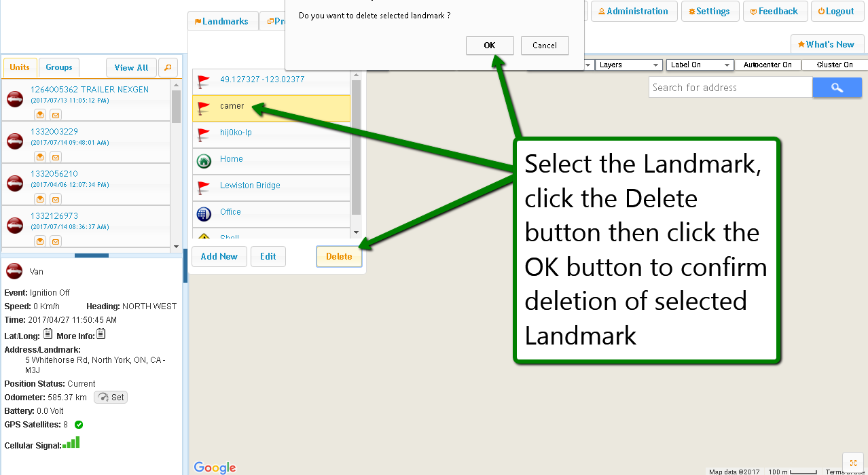The image size is (868, 475).
Task: Select the Lewiston Bridge landmark
Action: coord(250,186)
